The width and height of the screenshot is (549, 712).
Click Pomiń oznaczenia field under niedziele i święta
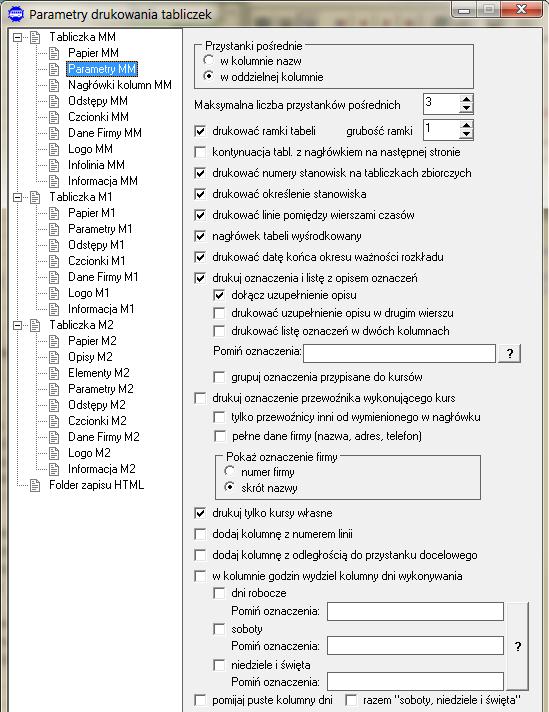415,682
